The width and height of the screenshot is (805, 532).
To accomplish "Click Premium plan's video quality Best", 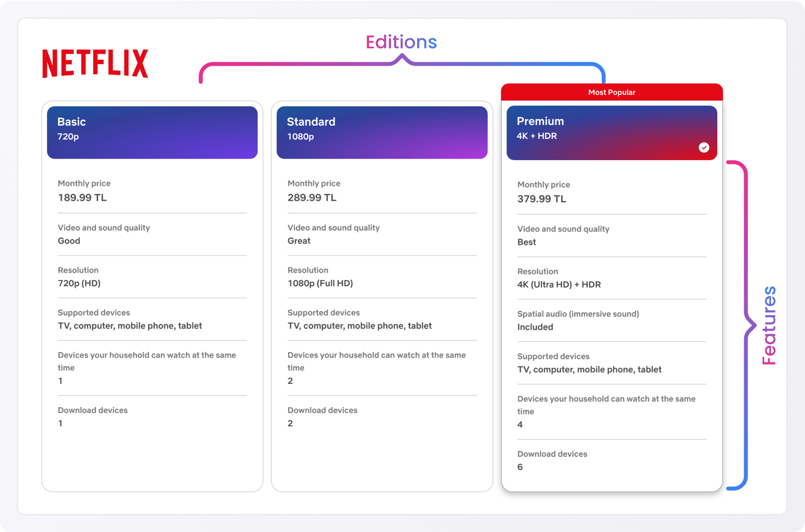I will [527, 242].
